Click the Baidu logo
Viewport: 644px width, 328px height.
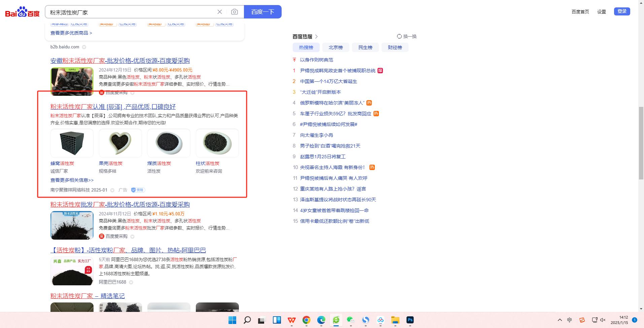coord(22,12)
